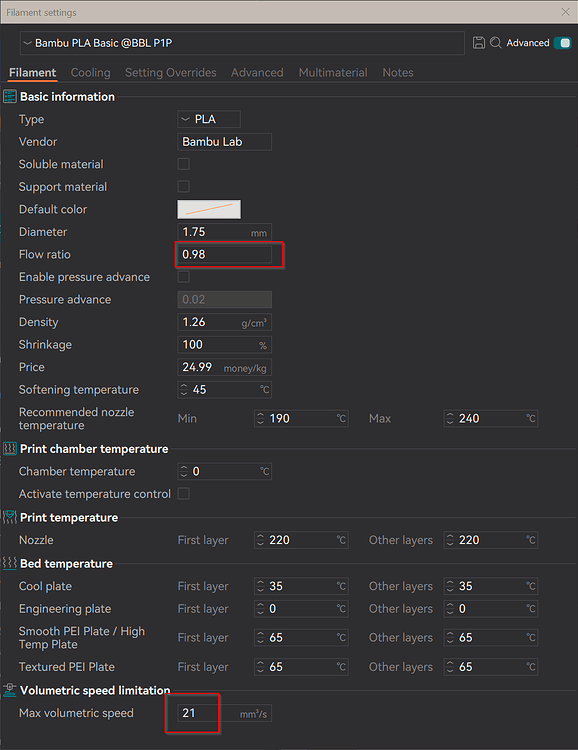Click the Bed temperature section icon
This screenshot has height=750, width=578.
[x=10, y=563]
